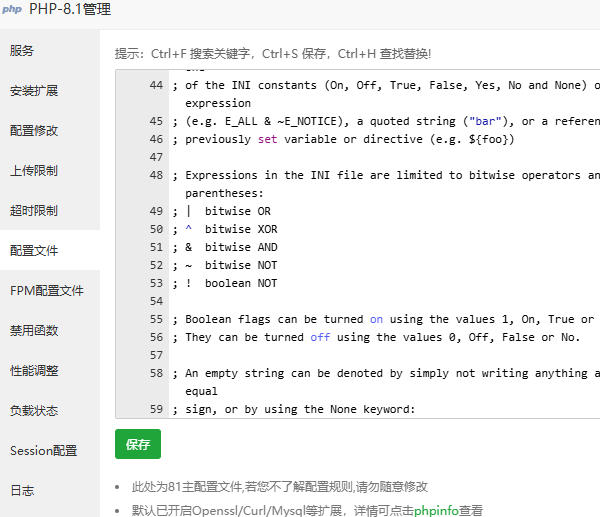Click the PHP logo icon in title
The height and width of the screenshot is (517, 600).
[x=12, y=9]
